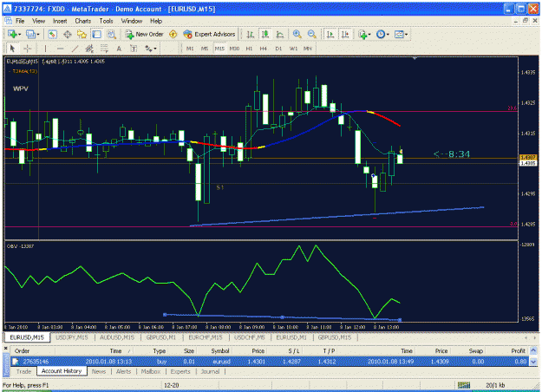Pick the horizontal line drawing tool

pyautogui.click(x=60, y=49)
